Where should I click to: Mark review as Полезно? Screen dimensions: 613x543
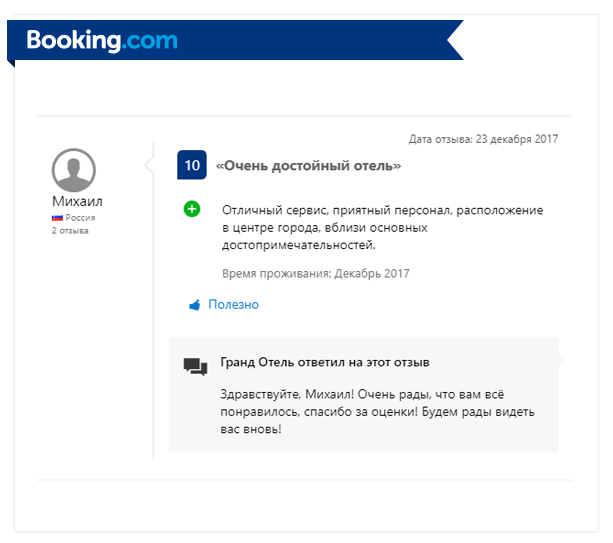point(233,305)
